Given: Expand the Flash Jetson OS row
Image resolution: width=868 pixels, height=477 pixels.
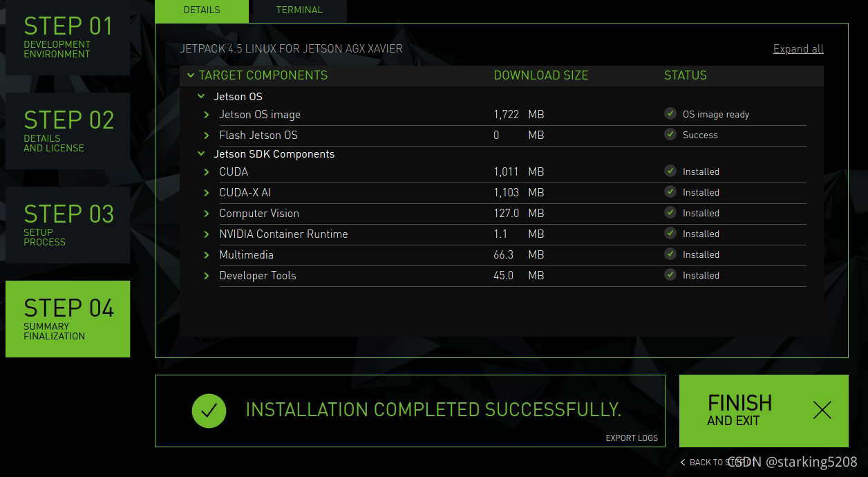Looking at the screenshot, I should [x=207, y=135].
